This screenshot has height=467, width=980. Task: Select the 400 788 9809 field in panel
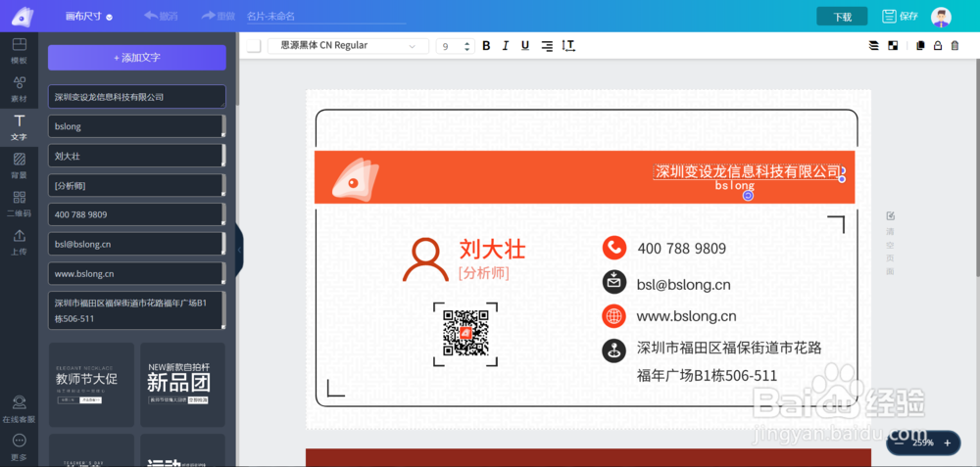point(137,214)
